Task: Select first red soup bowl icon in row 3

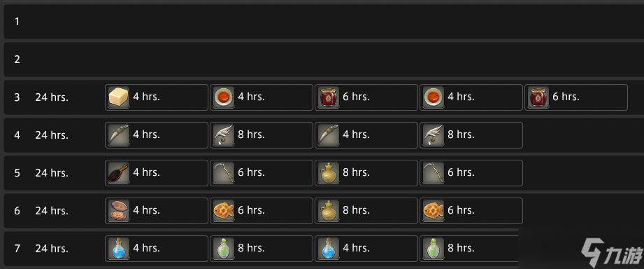Action: (x=224, y=97)
